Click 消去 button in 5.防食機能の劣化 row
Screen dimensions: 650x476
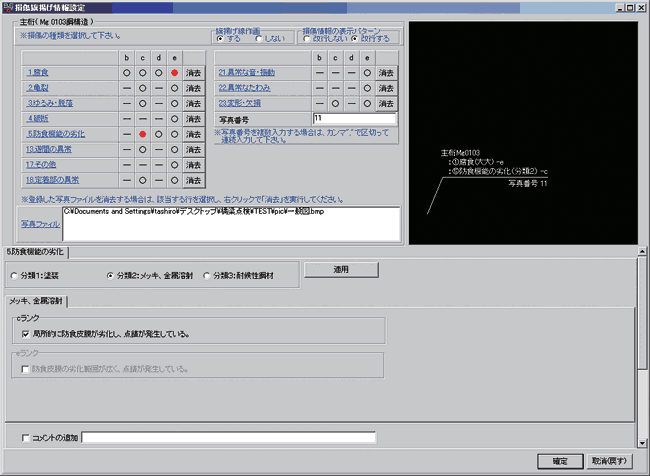coord(194,134)
